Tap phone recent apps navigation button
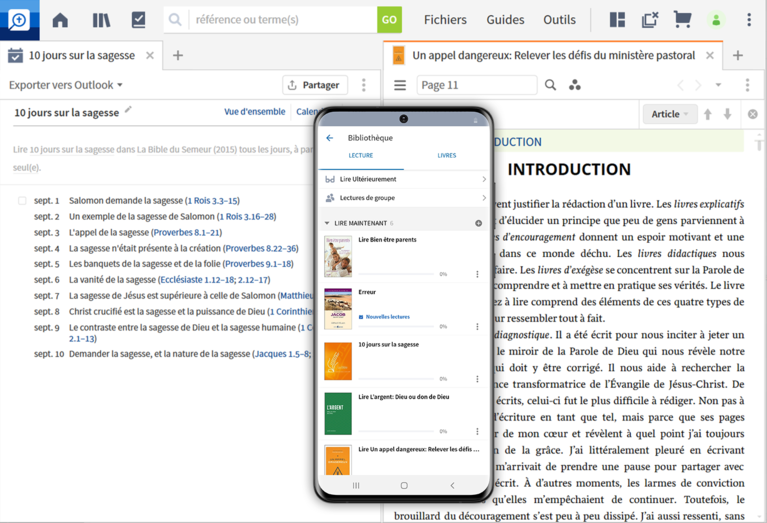Screen dimensions: 767x523 [356, 485]
